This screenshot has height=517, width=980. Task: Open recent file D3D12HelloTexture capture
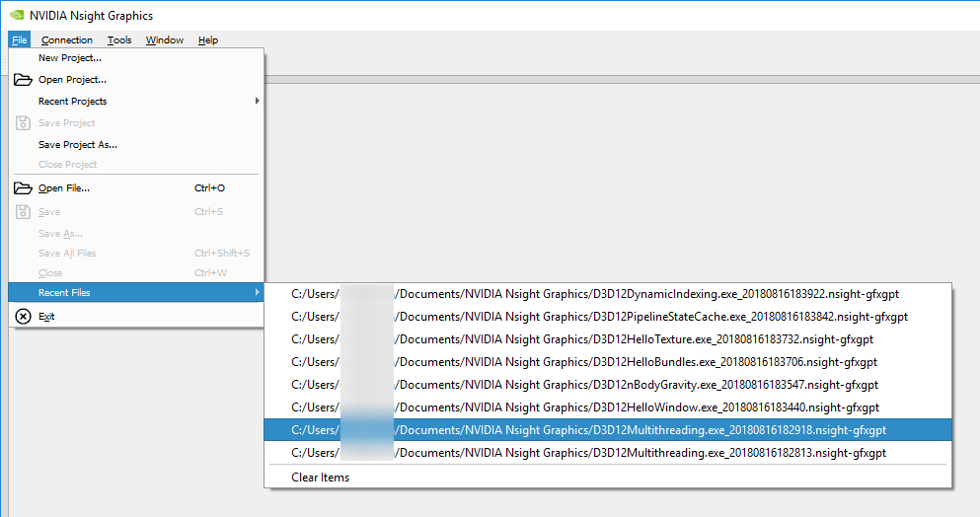[581, 339]
